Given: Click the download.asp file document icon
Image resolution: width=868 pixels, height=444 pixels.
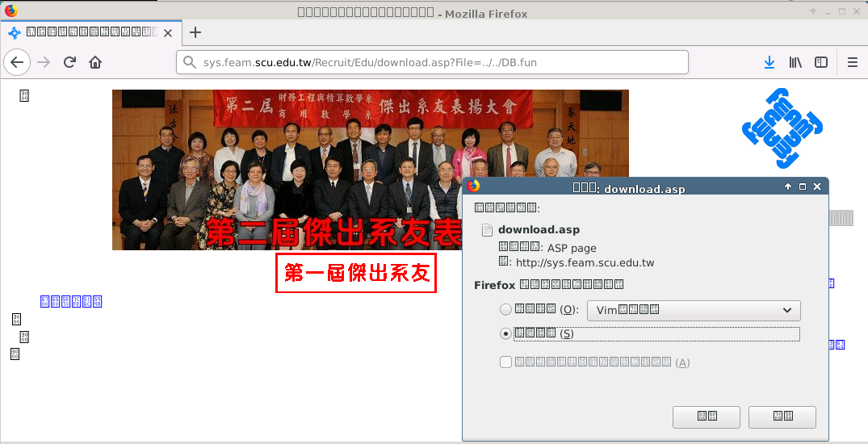Looking at the screenshot, I should tap(487, 230).
